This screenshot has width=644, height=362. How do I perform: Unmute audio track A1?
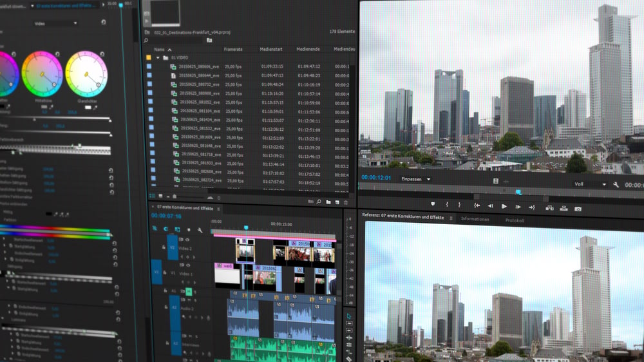tap(189, 292)
